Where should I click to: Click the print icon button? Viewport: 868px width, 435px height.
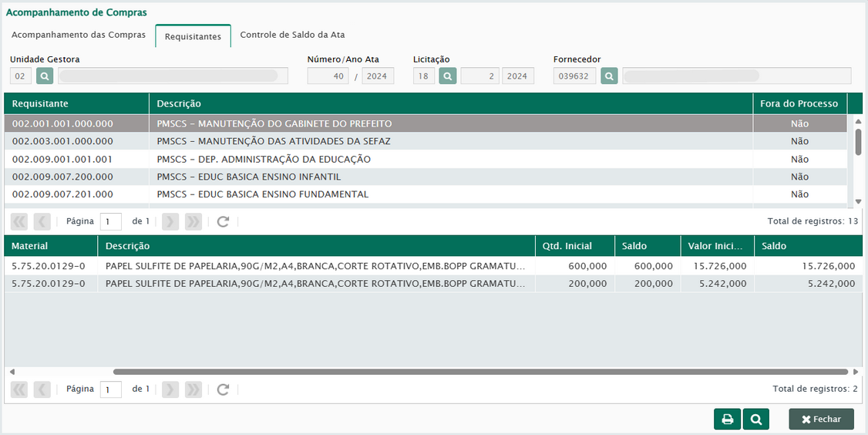727,419
